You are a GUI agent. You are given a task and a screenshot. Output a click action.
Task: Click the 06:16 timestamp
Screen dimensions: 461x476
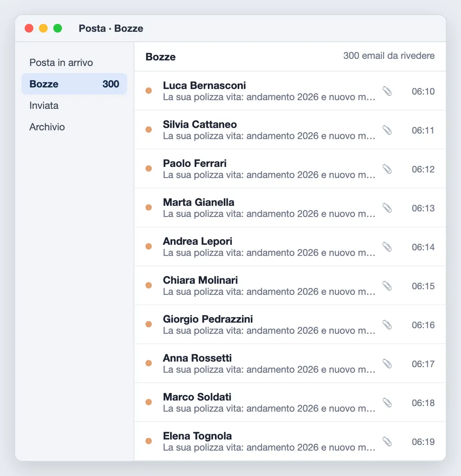click(423, 325)
